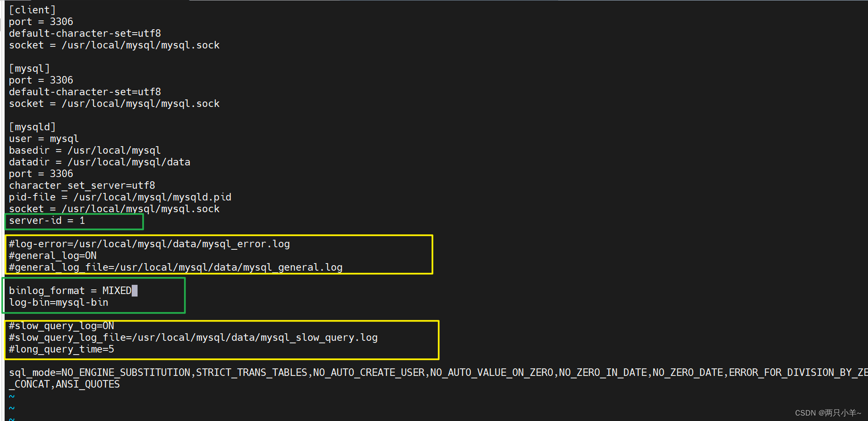Click the '#long_query_time=5' line
The image size is (868, 421).
click(x=61, y=349)
